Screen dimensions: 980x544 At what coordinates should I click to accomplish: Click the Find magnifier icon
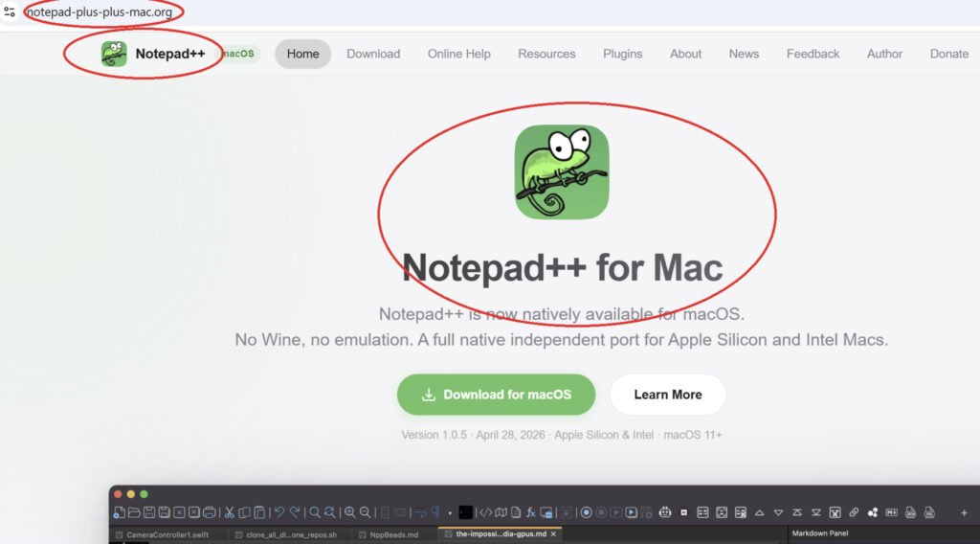click(x=314, y=512)
